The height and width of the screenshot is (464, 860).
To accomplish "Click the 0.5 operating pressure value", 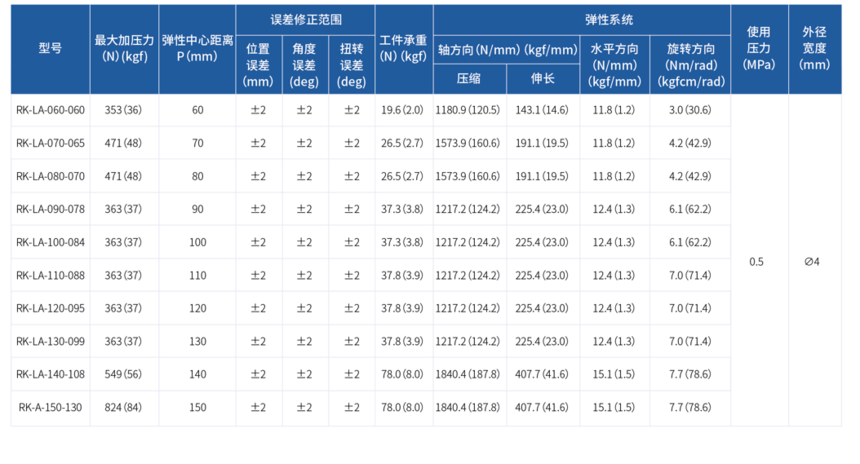I will (756, 262).
